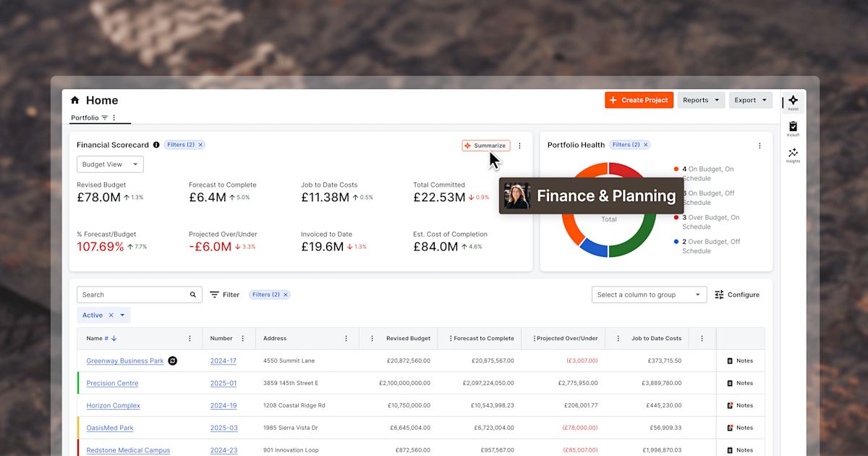The image size is (868, 456).
Task: Open Precision Centre project link
Action: pyautogui.click(x=112, y=383)
